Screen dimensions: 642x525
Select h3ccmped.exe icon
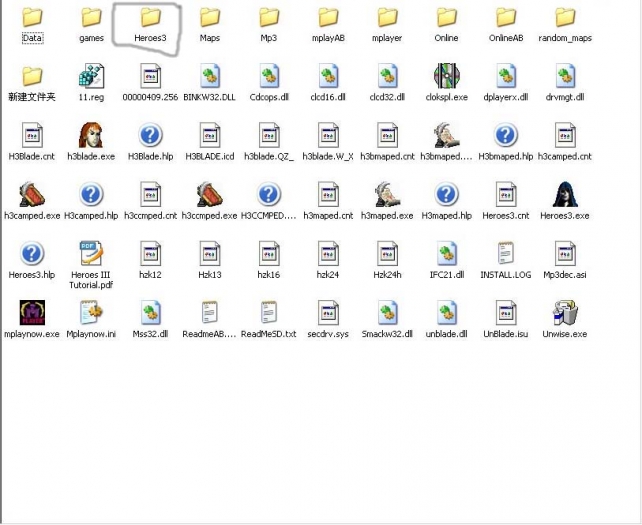click(210, 195)
